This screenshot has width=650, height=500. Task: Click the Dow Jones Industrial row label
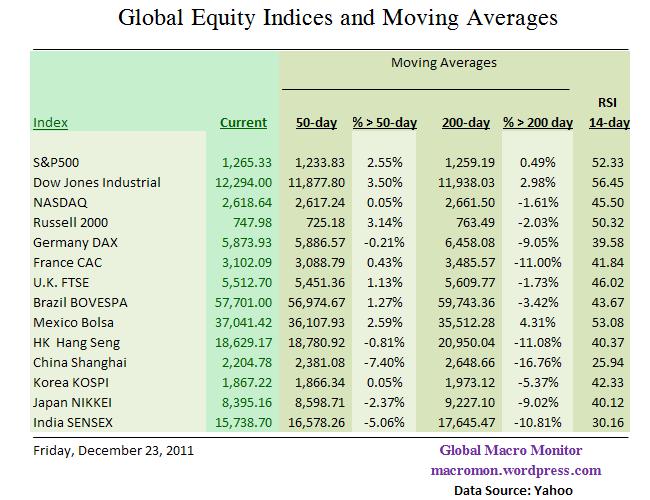96,182
